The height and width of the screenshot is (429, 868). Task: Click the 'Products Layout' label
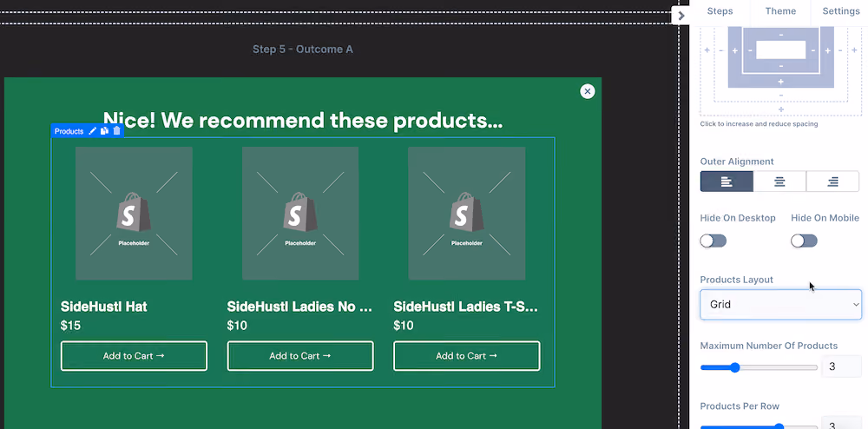click(x=737, y=280)
